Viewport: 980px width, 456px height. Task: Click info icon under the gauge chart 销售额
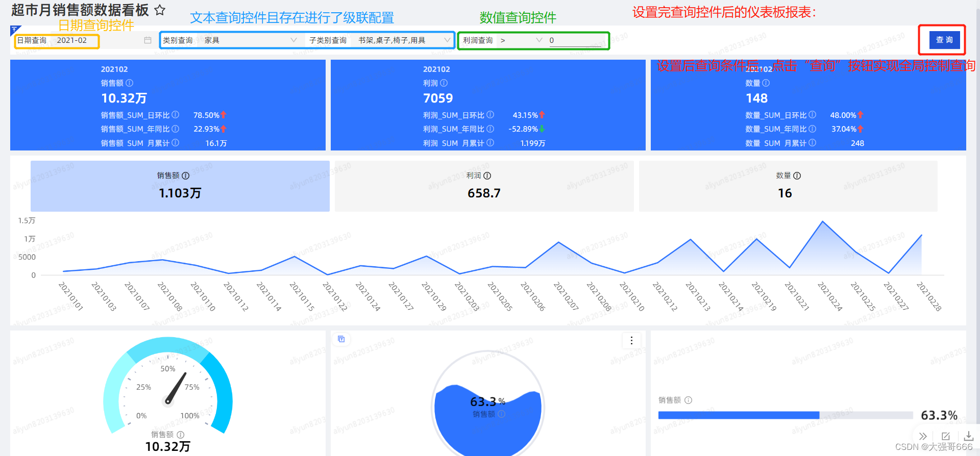pos(181,435)
